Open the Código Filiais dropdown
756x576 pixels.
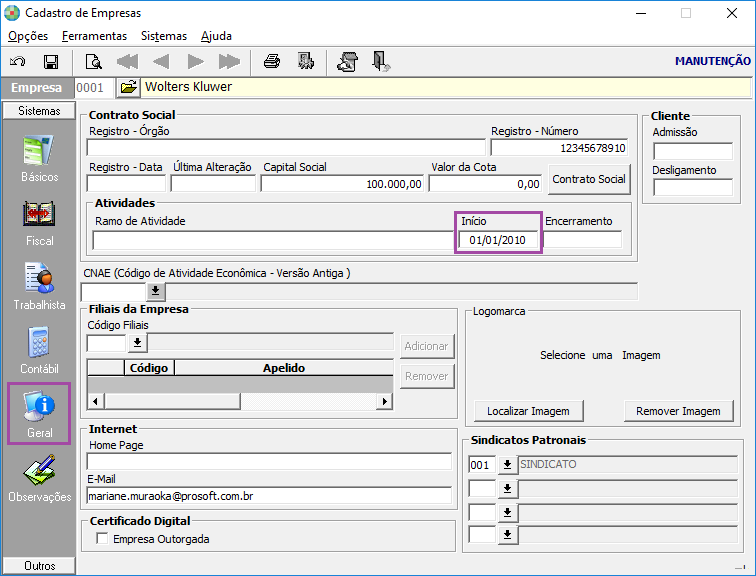point(137,343)
